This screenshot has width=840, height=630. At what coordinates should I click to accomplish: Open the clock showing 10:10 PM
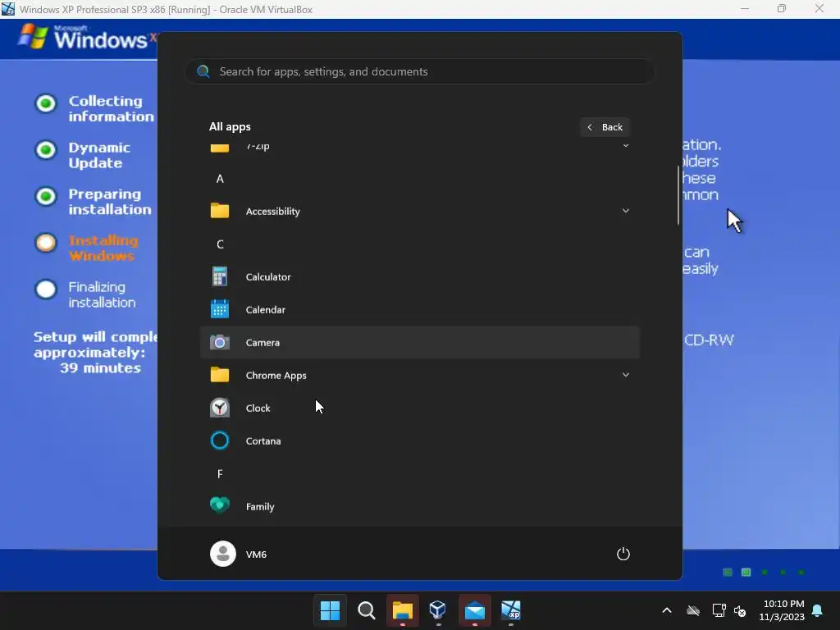coord(782,610)
